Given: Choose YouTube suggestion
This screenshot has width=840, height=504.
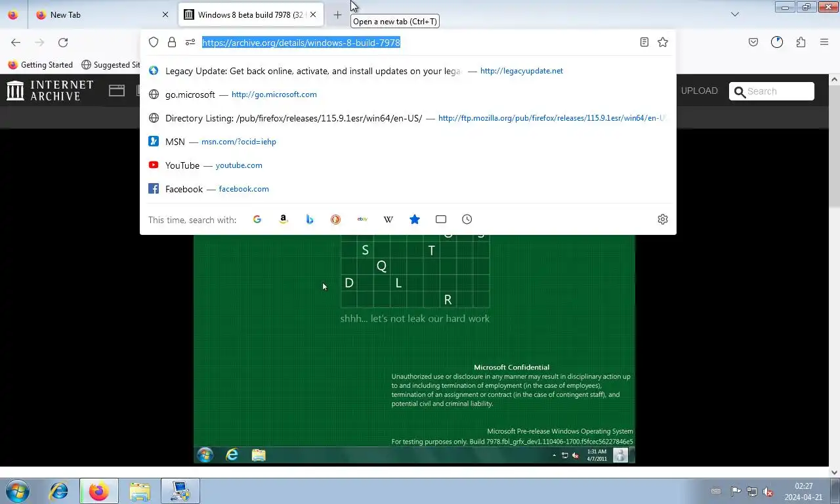Looking at the screenshot, I should pyautogui.click(x=408, y=165).
